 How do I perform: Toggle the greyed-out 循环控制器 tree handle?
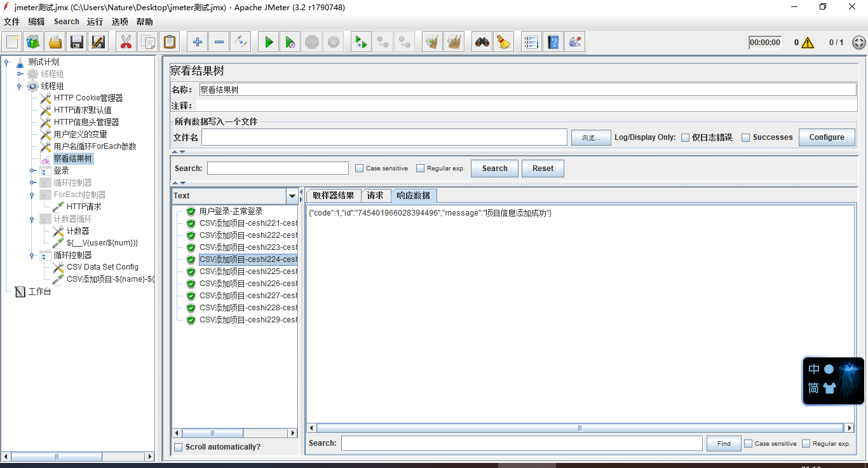pos(32,183)
